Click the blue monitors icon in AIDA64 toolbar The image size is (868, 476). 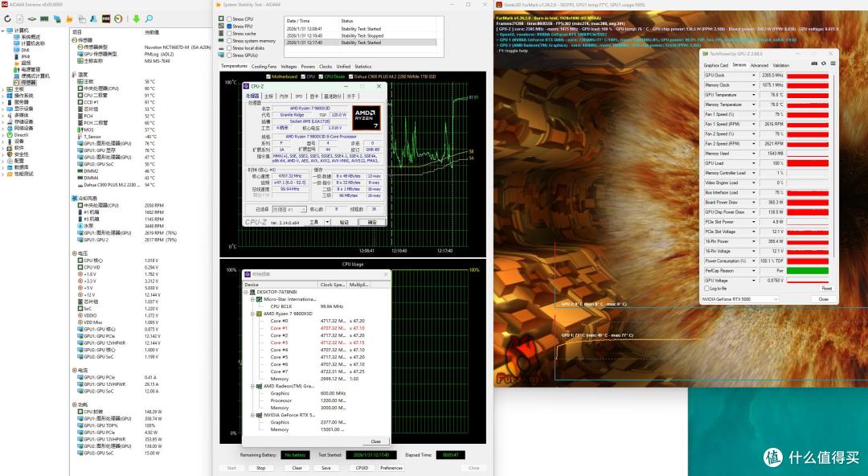click(x=57, y=18)
